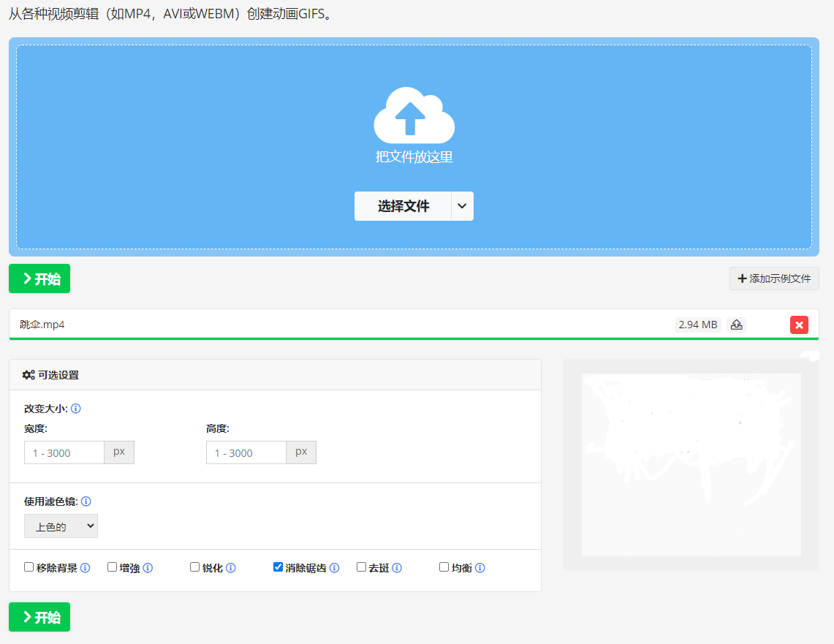The image size is (834, 644).
Task: Click info icon next to 去斑
Action: point(397,568)
